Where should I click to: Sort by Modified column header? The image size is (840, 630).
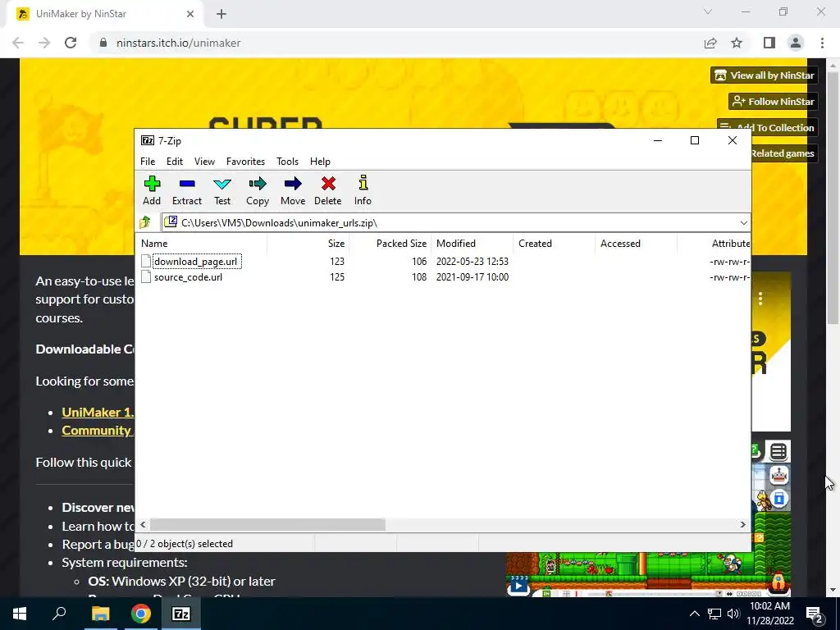(472, 243)
